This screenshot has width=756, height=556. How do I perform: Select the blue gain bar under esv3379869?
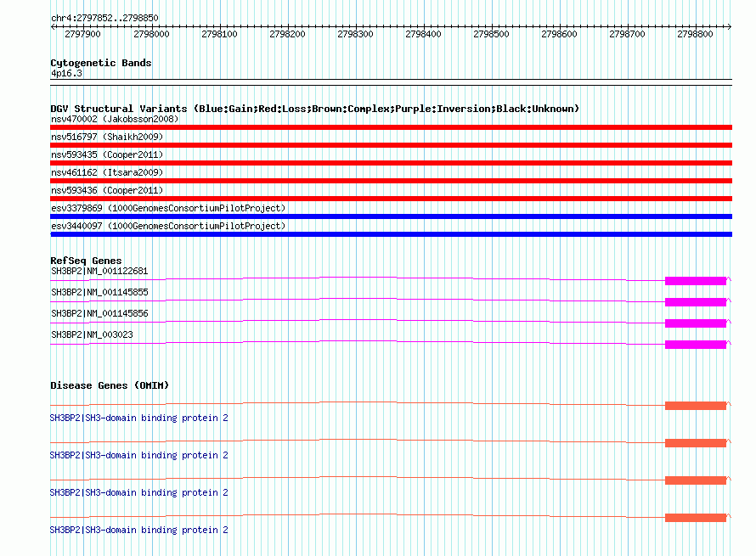pyautogui.click(x=391, y=216)
